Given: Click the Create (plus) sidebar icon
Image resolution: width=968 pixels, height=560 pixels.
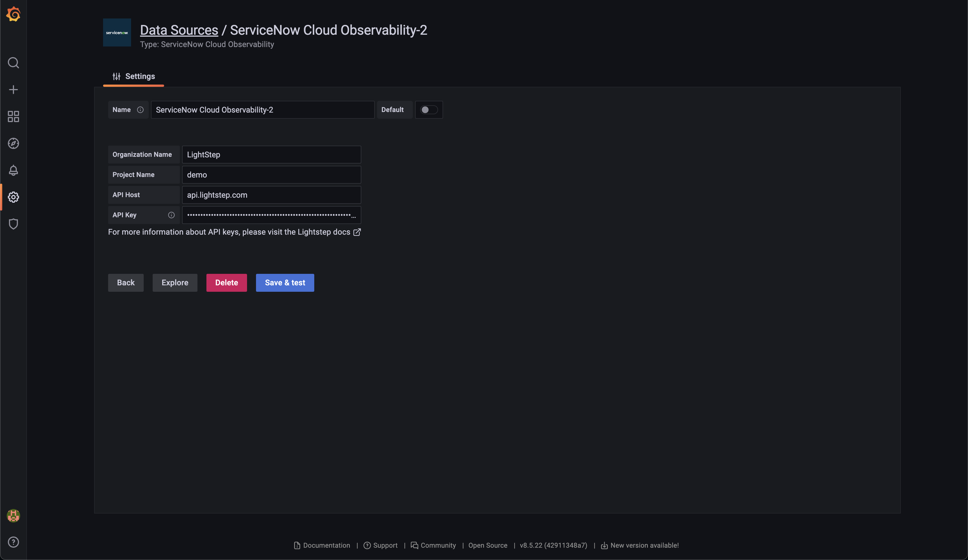Looking at the screenshot, I should (13, 90).
